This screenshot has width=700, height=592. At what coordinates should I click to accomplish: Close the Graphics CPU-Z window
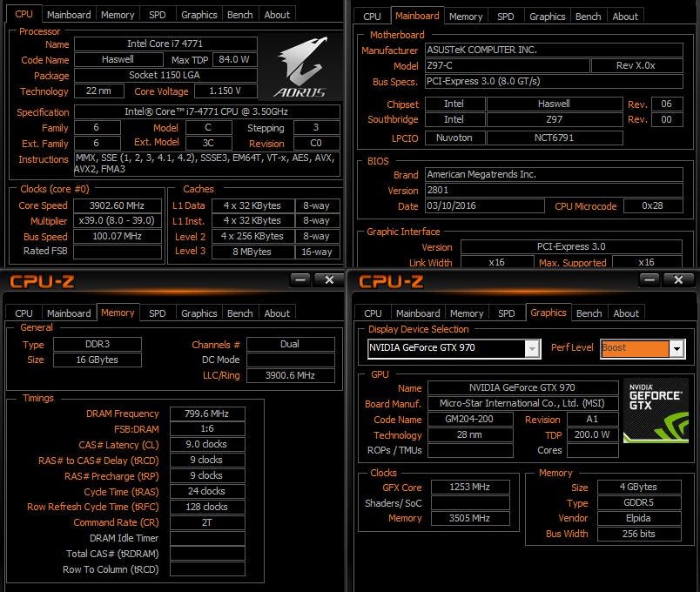coord(678,280)
